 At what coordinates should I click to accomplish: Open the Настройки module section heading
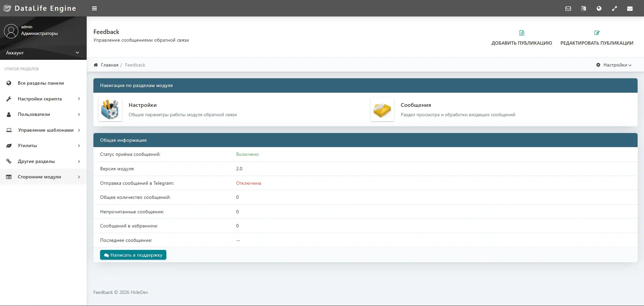pyautogui.click(x=142, y=105)
